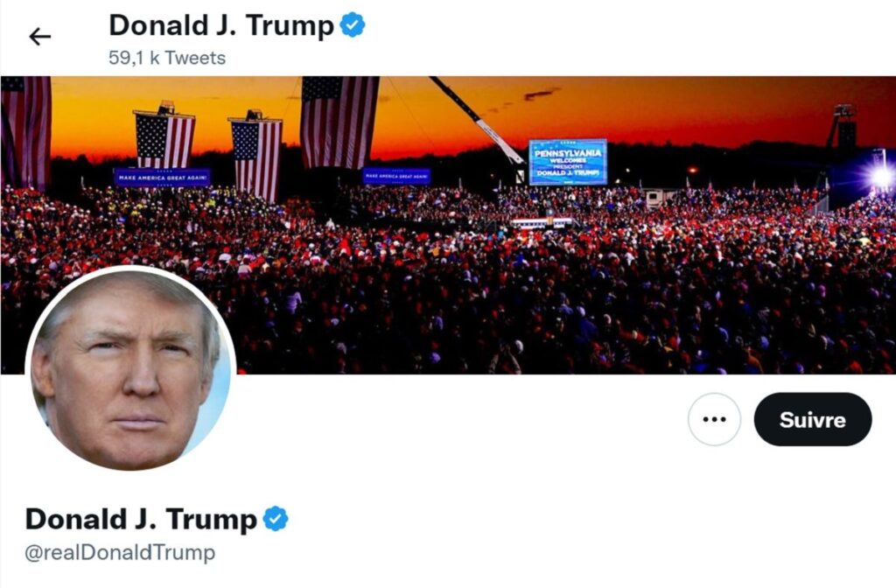Click the flag on the banner's far left edge
896x588 pixels.
pos(25,131)
